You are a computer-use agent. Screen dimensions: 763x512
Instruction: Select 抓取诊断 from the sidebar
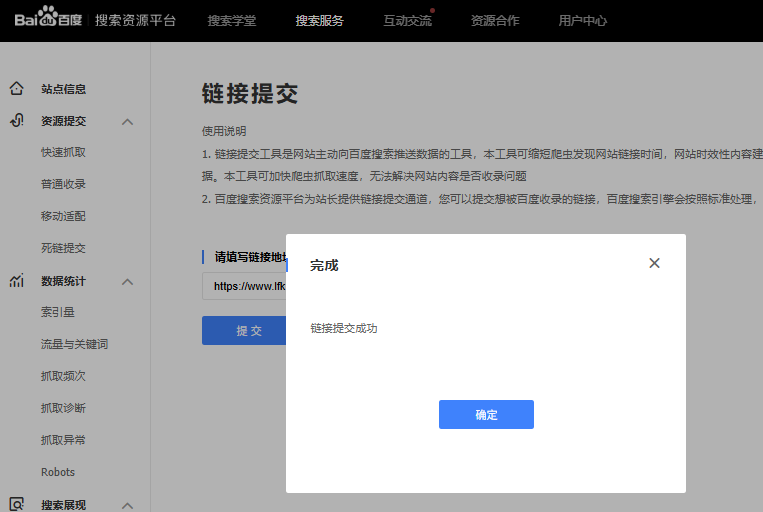[63, 408]
